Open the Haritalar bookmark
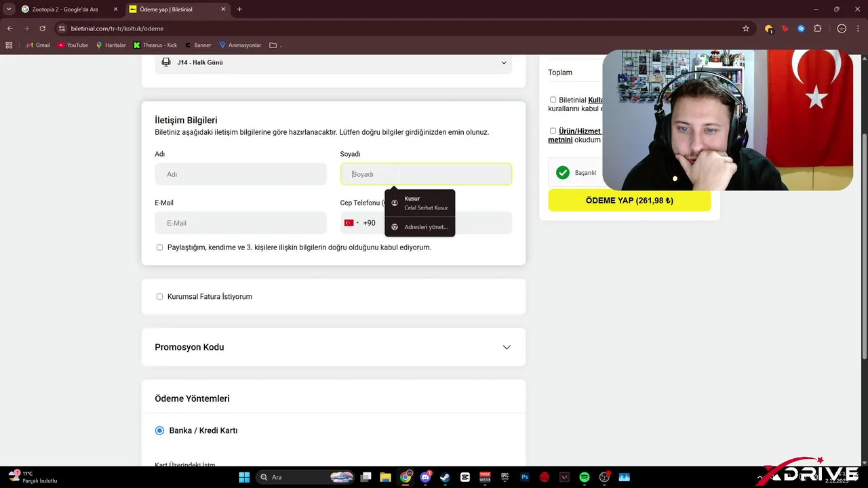This screenshot has width=868, height=488. (x=111, y=45)
